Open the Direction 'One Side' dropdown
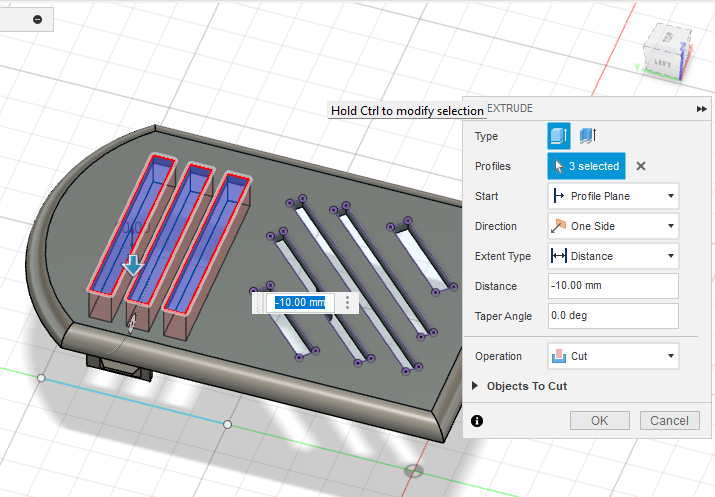The image size is (715, 497). (x=613, y=226)
